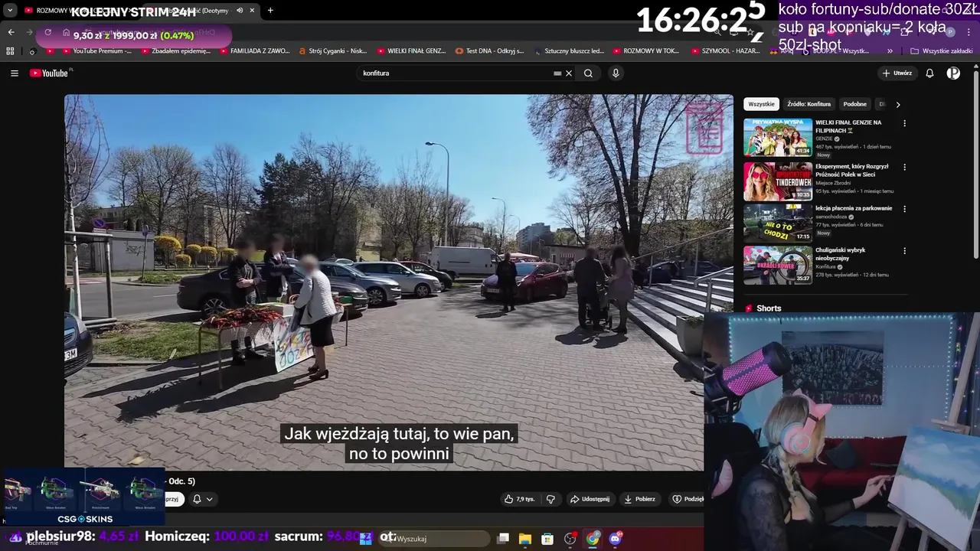Open options menu for Chuligański wybryk video
The image size is (980, 551).
[904, 250]
